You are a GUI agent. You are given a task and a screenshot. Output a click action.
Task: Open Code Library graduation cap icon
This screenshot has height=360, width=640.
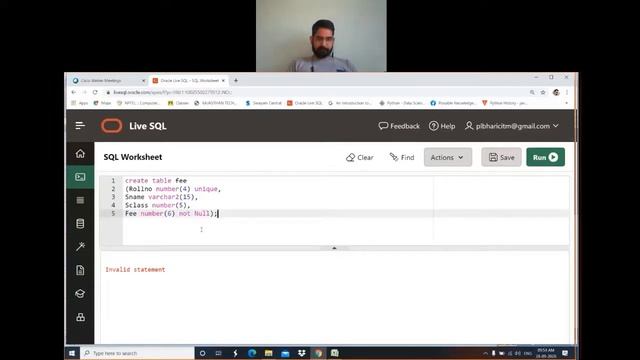coord(80,293)
